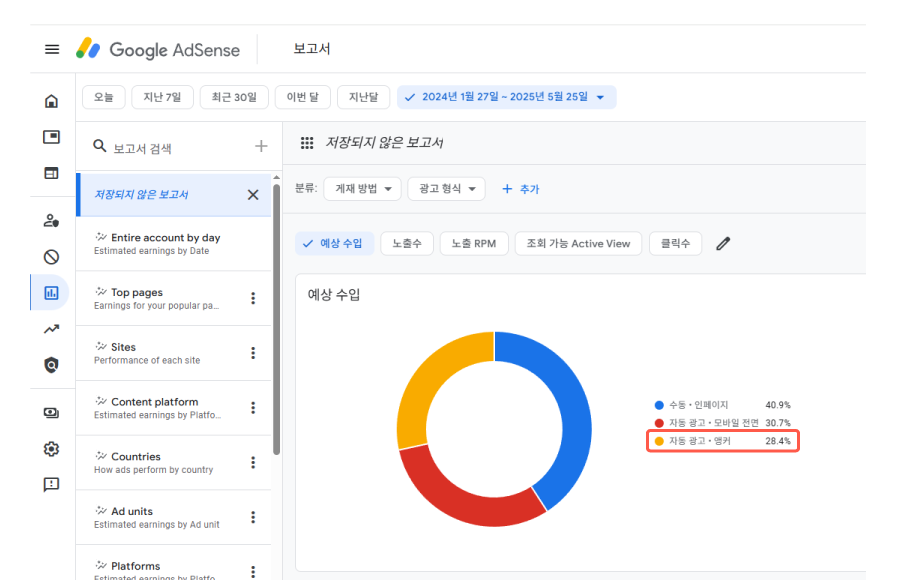Open the Policy center shield icon
This screenshot has width=900, height=580.
(x=52, y=365)
